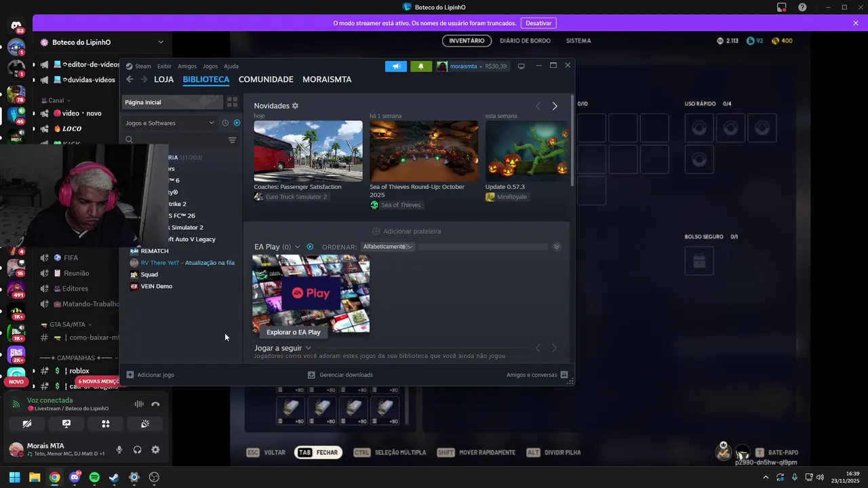
Task: Open the EA Play shelf name dropdown
Action: [x=297, y=247]
